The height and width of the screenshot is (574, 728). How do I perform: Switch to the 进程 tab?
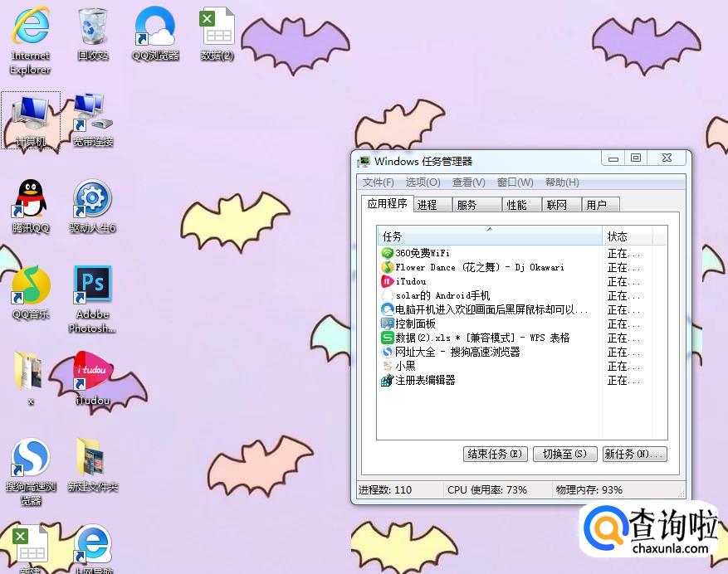pos(432,205)
